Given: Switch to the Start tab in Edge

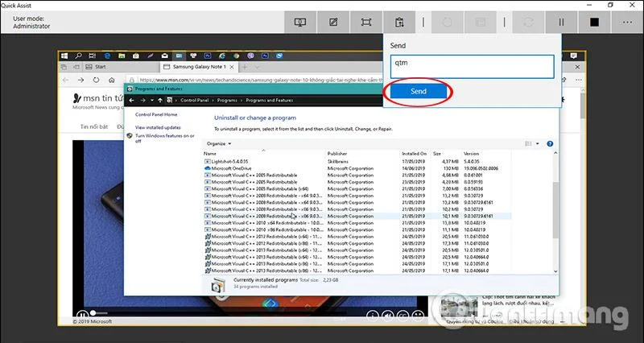Looking at the screenshot, I should (x=100, y=67).
